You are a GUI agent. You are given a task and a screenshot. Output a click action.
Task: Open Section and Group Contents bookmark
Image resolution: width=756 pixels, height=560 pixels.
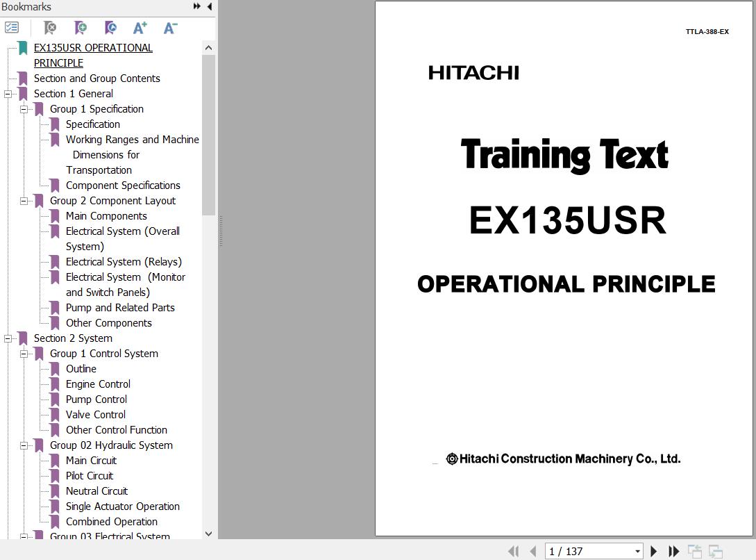coord(97,78)
